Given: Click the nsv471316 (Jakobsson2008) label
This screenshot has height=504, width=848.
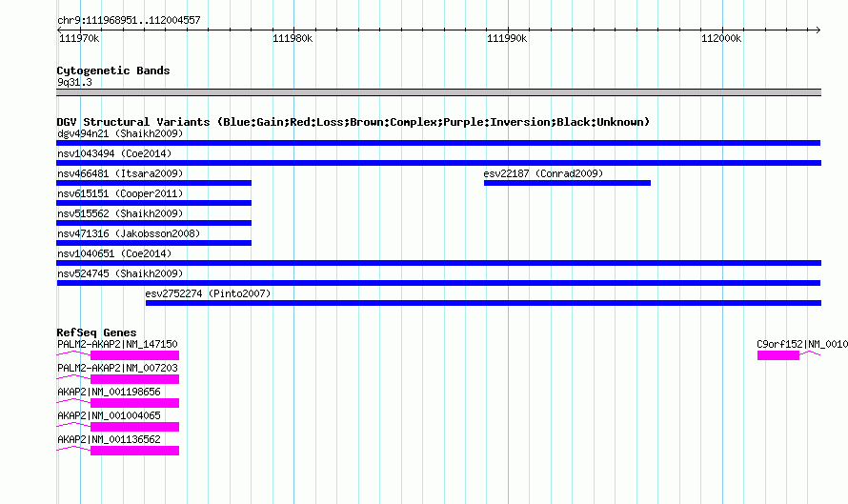Looking at the screenshot, I should pyautogui.click(x=129, y=233).
